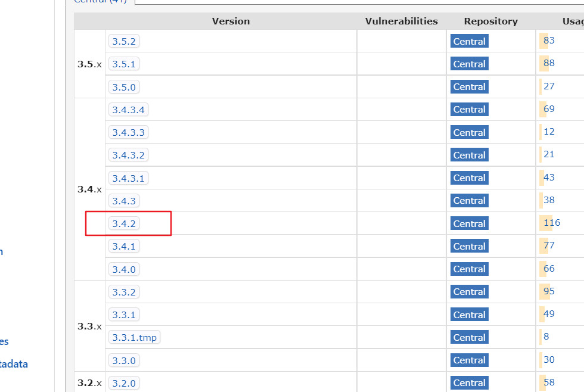Open usages count 8

[546, 337]
